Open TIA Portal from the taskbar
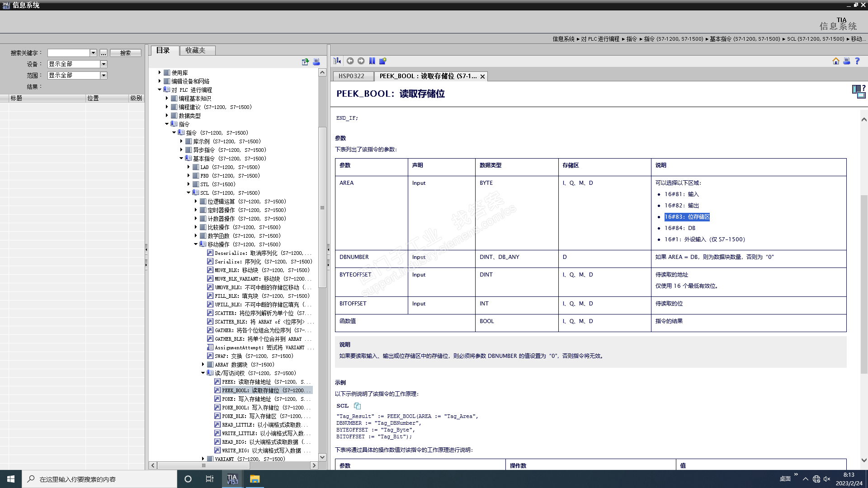This screenshot has width=868, height=488. [x=232, y=479]
